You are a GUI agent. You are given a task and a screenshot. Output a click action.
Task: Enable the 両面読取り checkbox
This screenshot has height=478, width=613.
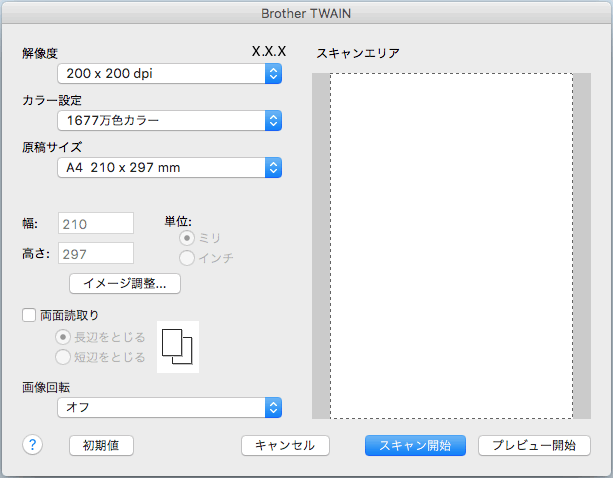click(x=29, y=315)
